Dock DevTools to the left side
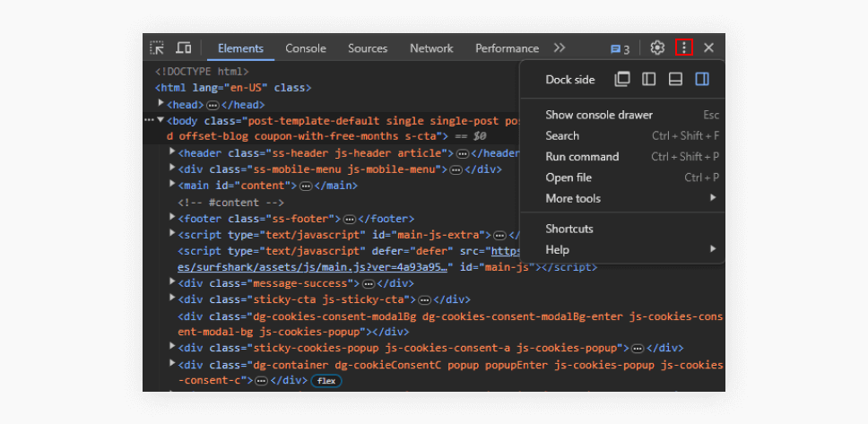This screenshot has height=424, width=868. point(649,79)
